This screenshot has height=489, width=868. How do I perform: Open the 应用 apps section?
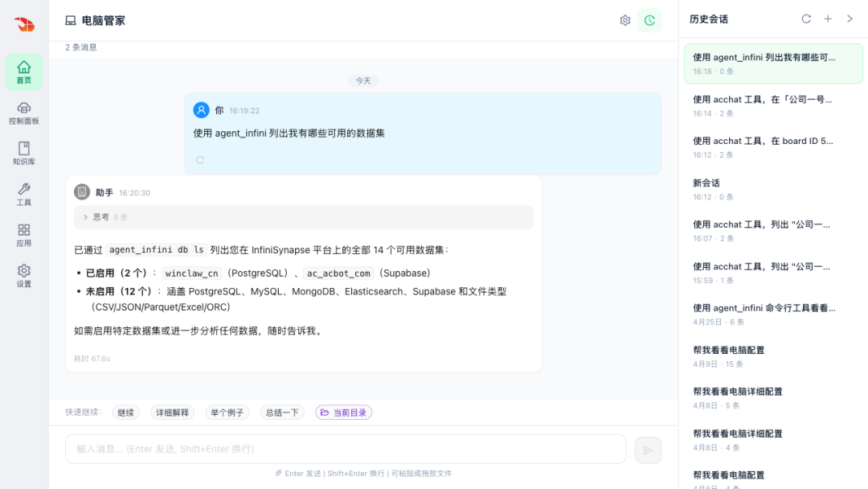pos(24,236)
